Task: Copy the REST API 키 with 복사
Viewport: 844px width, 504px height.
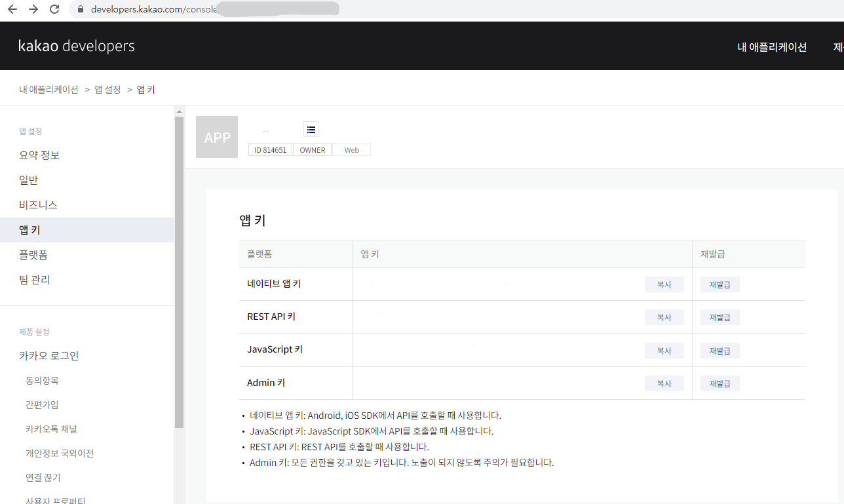Action: point(664,317)
